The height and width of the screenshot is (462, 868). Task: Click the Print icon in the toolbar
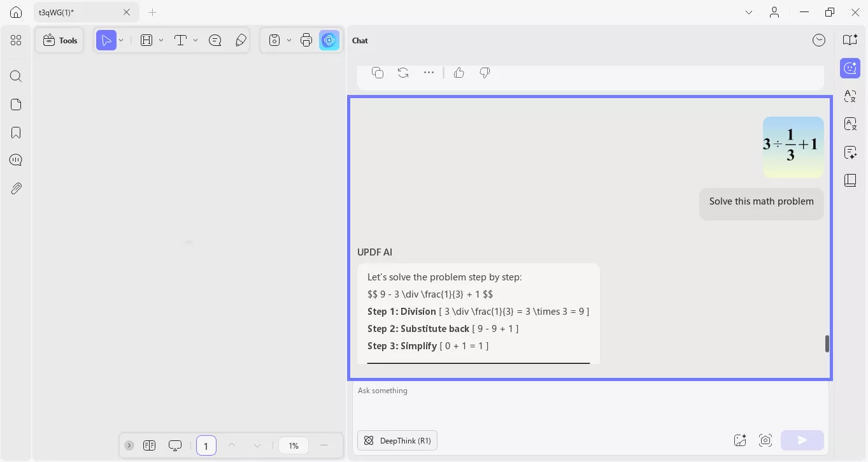coord(306,40)
